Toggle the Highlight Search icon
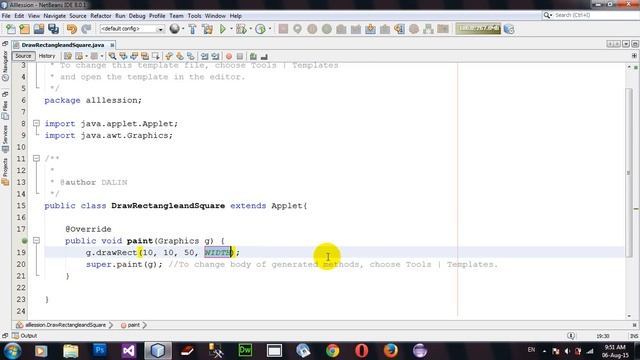The image size is (640, 360). coord(145,56)
